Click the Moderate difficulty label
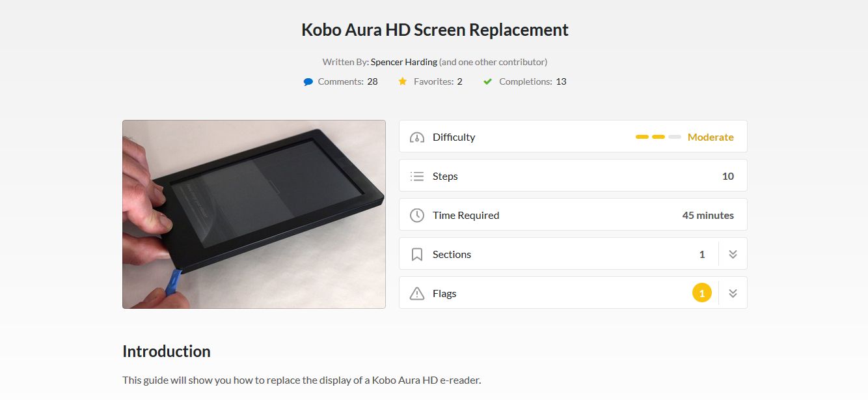Screen dimensions: 868x400 (711, 137)
